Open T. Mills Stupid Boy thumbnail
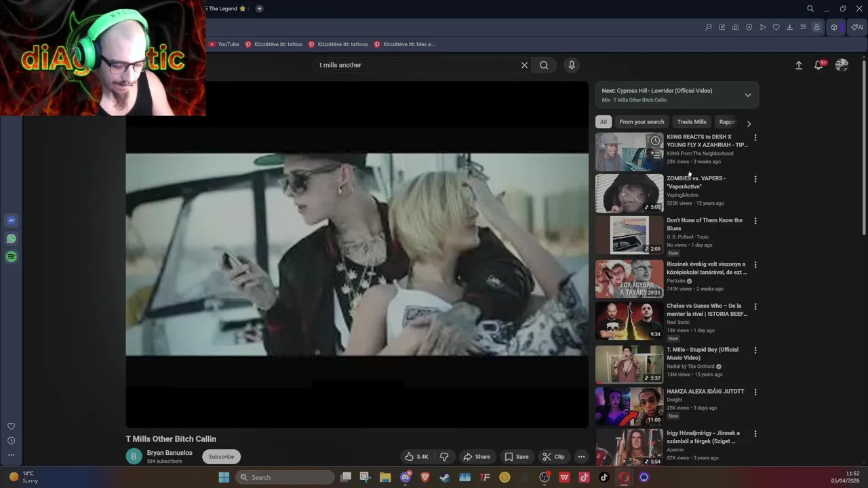Image resolution: width=868 pixels, height=488 pixels. tap(629, 365)
